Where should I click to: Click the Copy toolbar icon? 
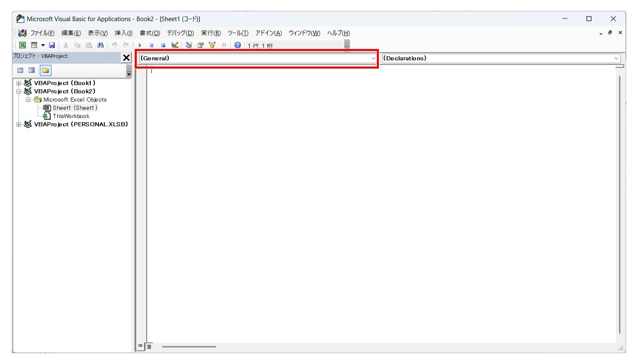pyautogui.click(x=77, y=45)
